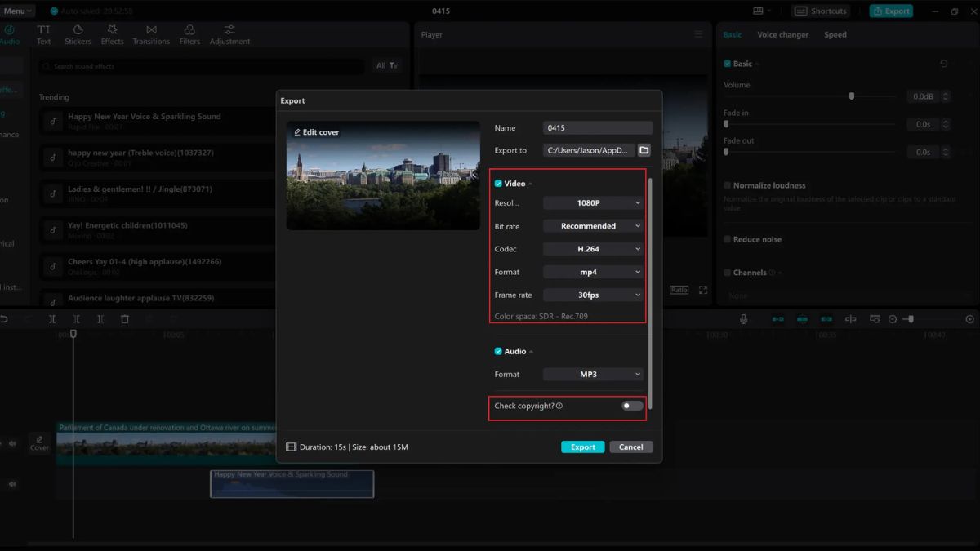Screen dimensions: 980x551
Task: Click the Player panel hamburger menu icon
Action: 698,34
